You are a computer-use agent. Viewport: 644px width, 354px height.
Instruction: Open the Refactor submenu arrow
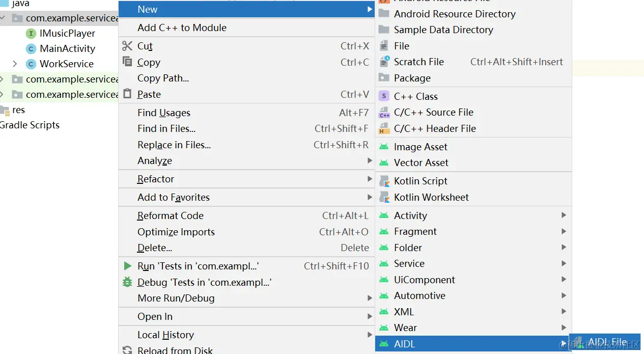370,179
